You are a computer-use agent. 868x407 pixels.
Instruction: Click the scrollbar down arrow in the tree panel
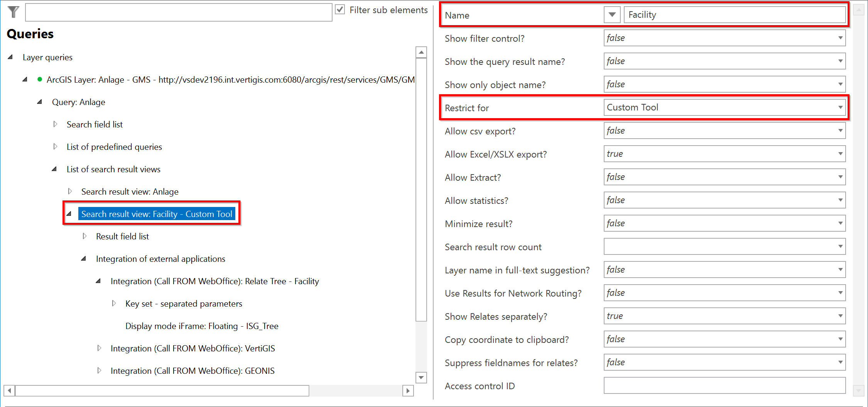coord(421,378)
